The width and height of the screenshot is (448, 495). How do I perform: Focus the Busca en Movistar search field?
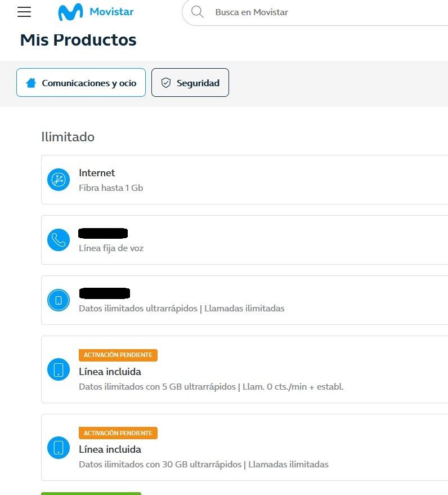(315, 12)
